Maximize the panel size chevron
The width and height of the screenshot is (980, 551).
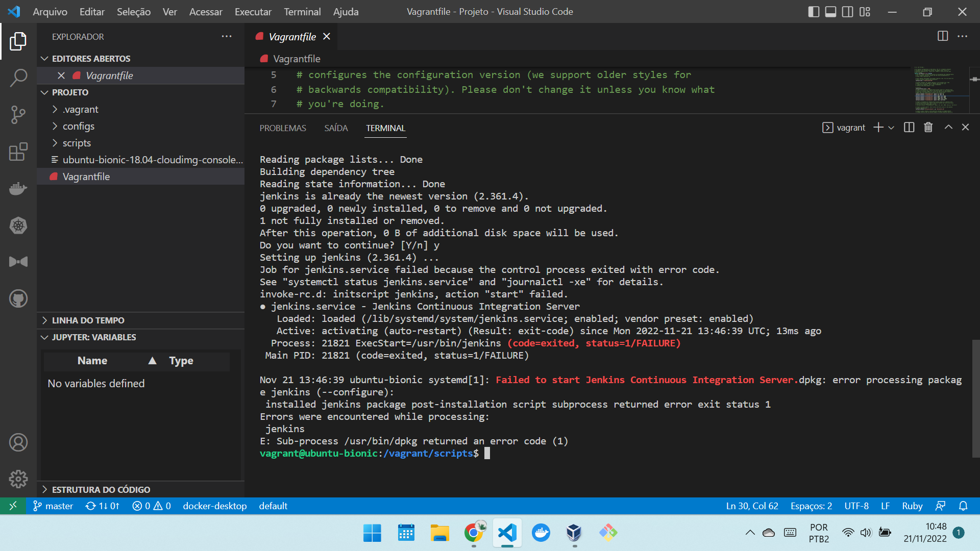(x=948, y=128)
